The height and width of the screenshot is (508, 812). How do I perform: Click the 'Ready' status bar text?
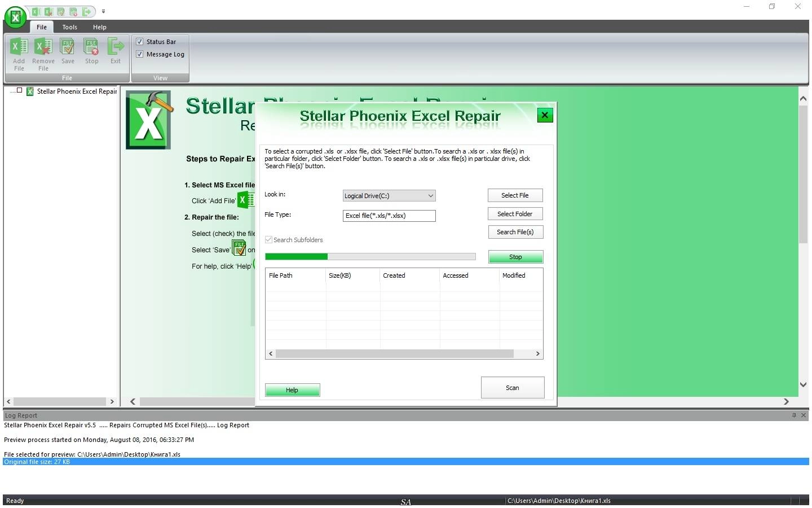click(15, 501)
